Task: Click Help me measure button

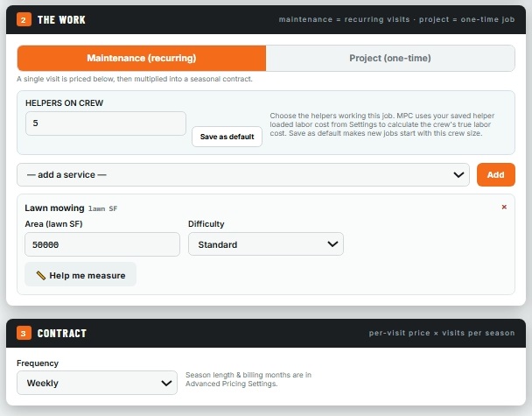Action: click(x=80, y=274)
